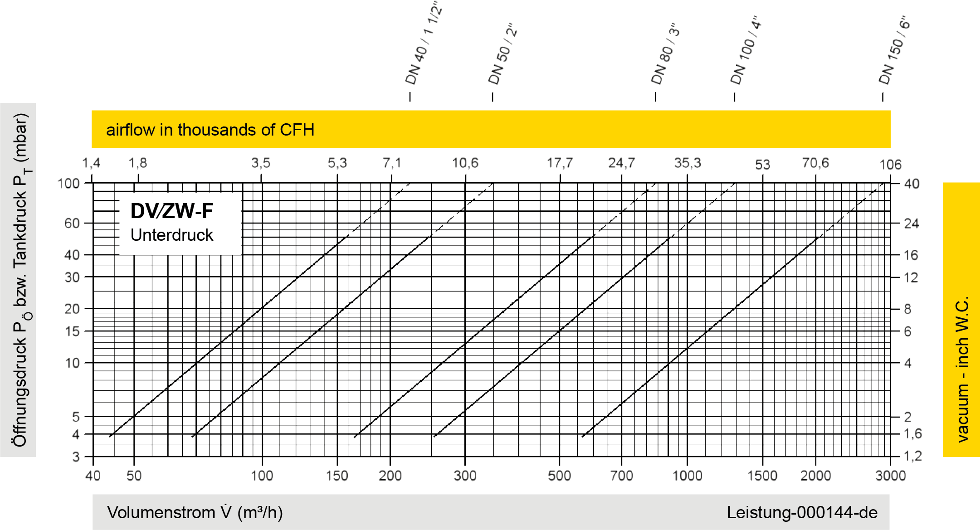
Task: Click the 200 tick on the m³/h axis
Action: pos(390,475)
